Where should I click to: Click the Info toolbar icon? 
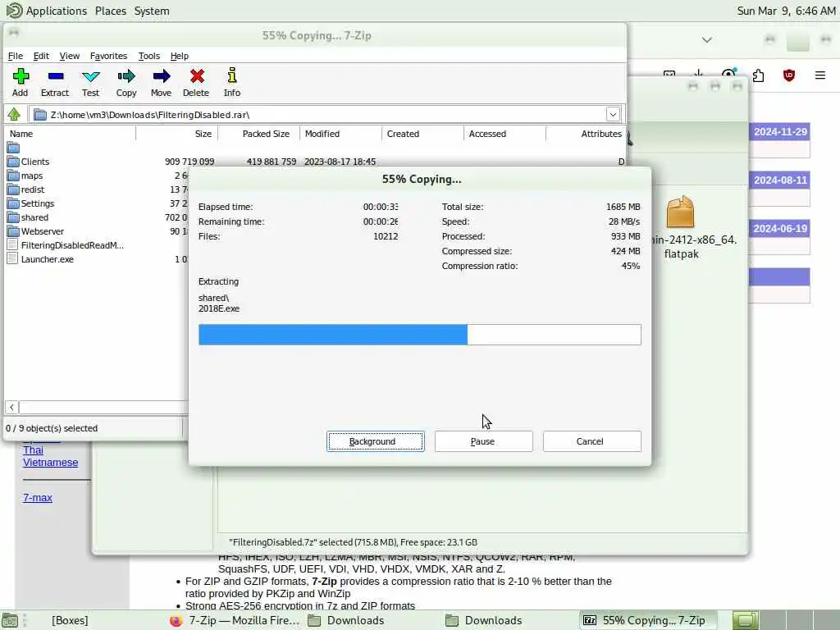232,75
